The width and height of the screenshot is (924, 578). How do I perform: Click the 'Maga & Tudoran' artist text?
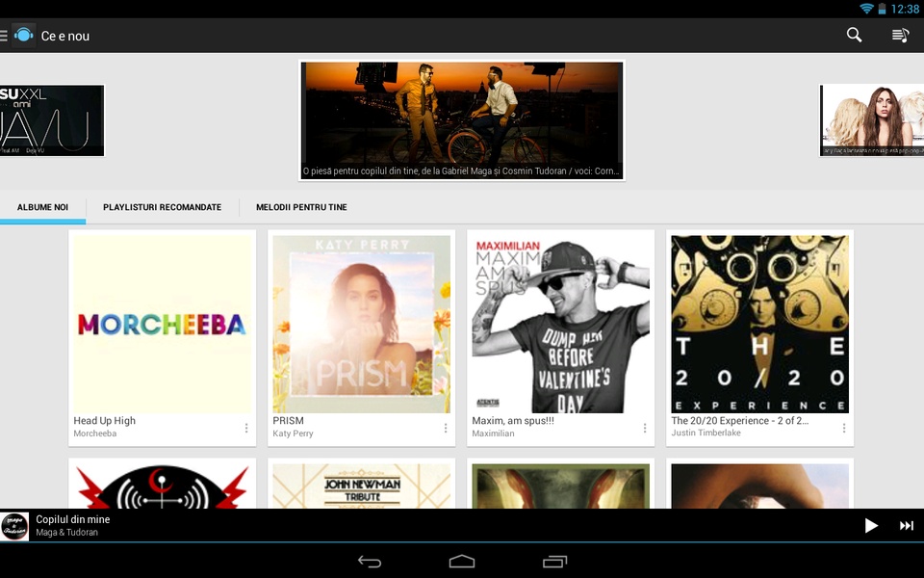tap(66, 533)
